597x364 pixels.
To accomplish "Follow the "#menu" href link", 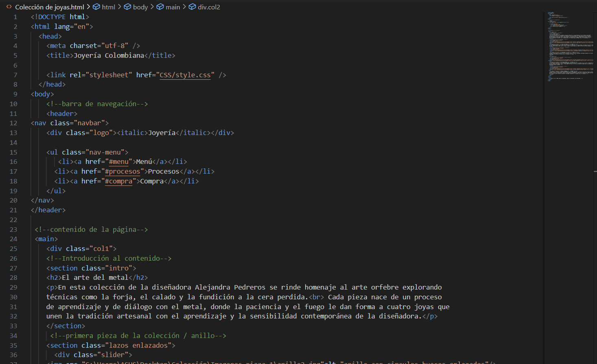I will pyautogui.click(x=119, y=161).
